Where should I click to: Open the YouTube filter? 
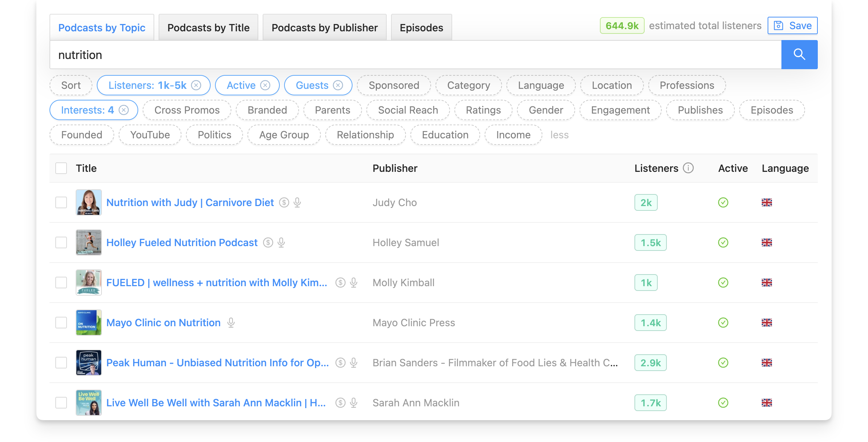click(x=150, y=135)
